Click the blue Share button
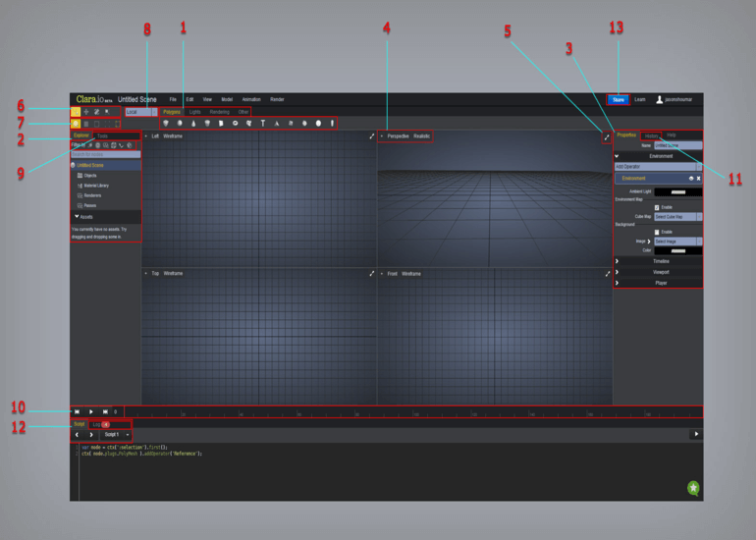The width and height of the screenshot is (756, 540). point(618,99)
